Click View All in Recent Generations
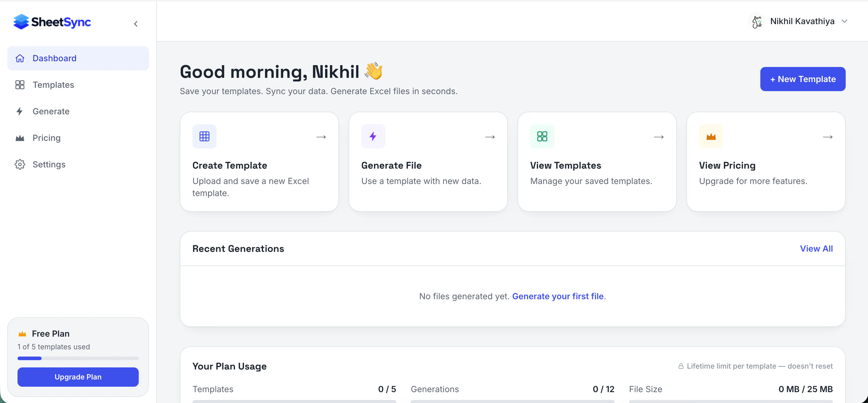Viewport: 868px width, 403px height. [816, 249]
